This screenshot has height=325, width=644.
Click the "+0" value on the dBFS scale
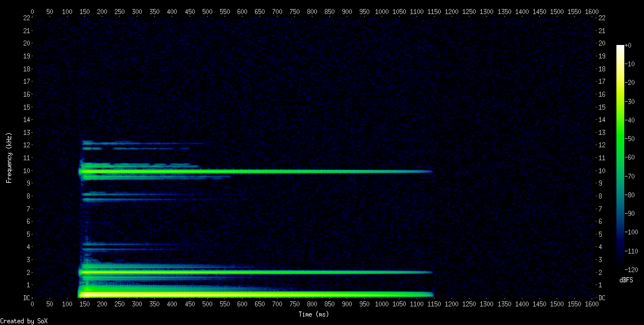click(x=628, y=46)
